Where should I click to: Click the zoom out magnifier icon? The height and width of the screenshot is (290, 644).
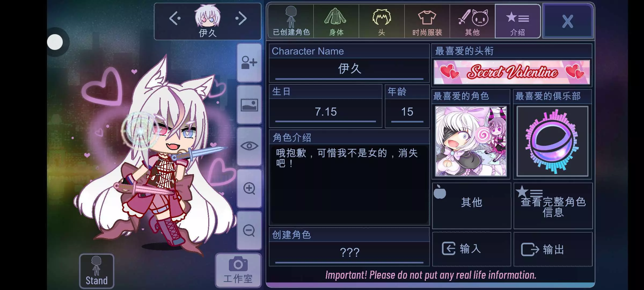point(249,230)
